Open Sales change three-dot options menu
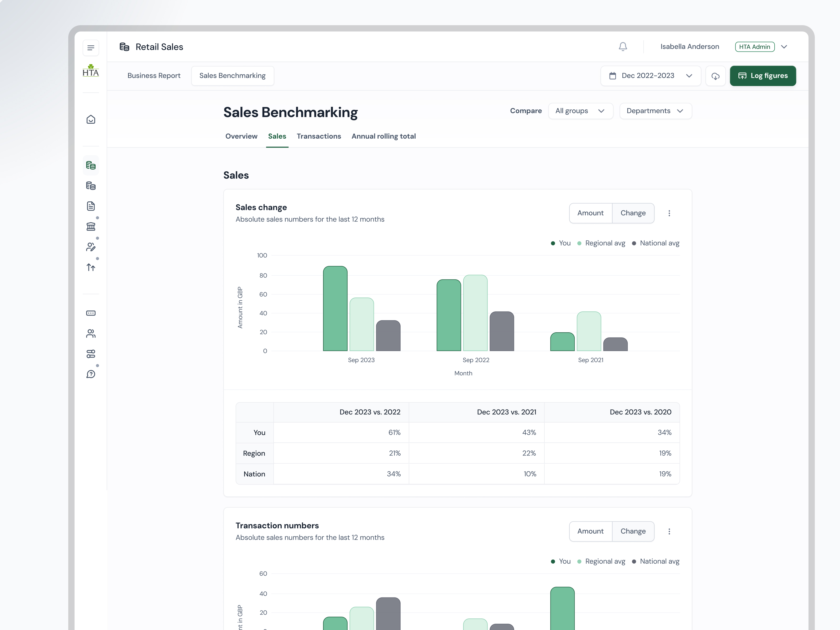840x630 pixels. coord(669,213)
